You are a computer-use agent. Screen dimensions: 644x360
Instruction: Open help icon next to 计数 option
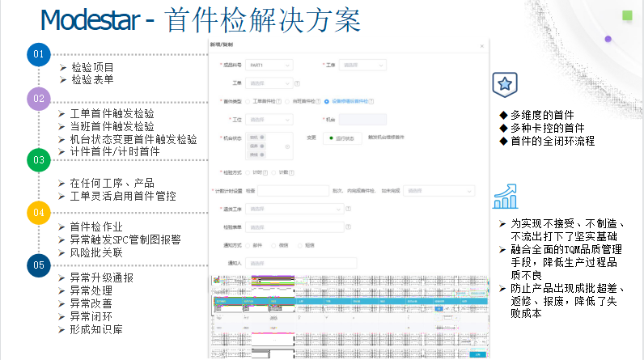(x=291, y=173)
